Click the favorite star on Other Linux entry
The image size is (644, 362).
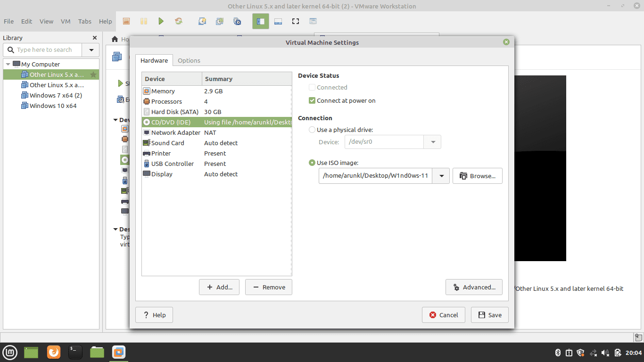93,74
